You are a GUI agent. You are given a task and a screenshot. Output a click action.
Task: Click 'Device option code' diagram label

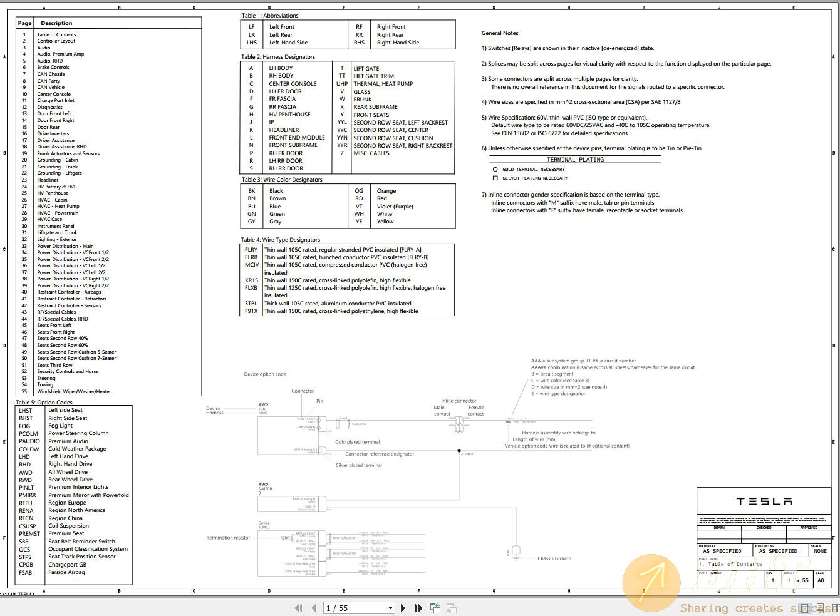click(x=265, y=374)
